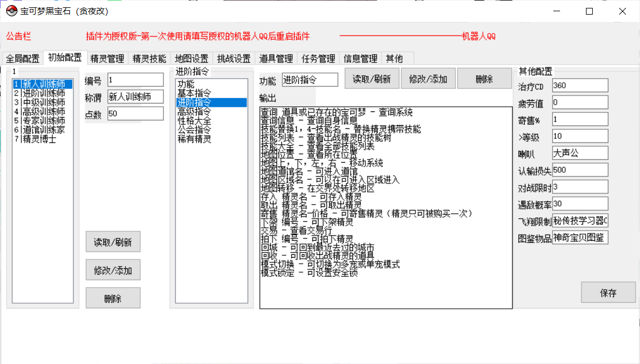Focus the 功能 text field
This screenshot has width=640, height=364.
pos(310,80)
